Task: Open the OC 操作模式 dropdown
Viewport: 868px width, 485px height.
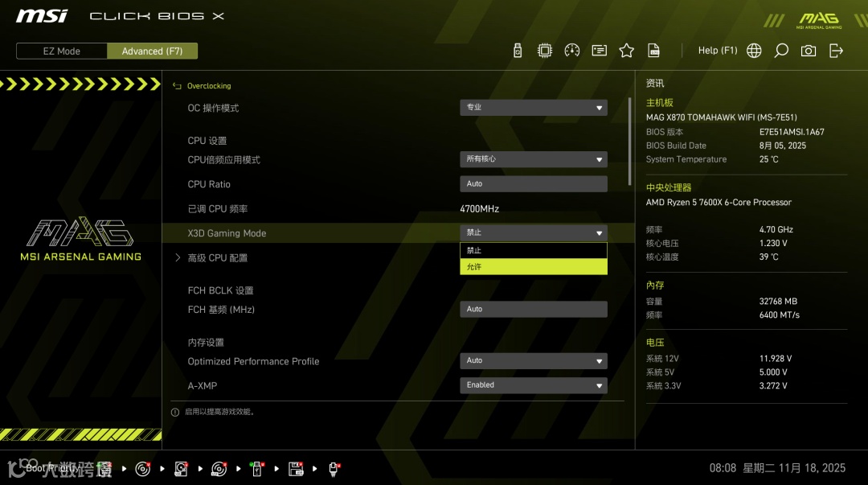Action: (x=534, y=108)
